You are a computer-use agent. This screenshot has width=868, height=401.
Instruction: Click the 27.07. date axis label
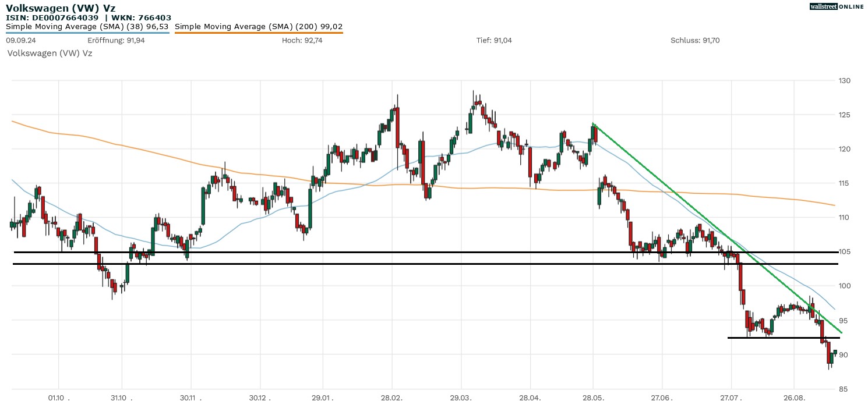pos(731,397)
